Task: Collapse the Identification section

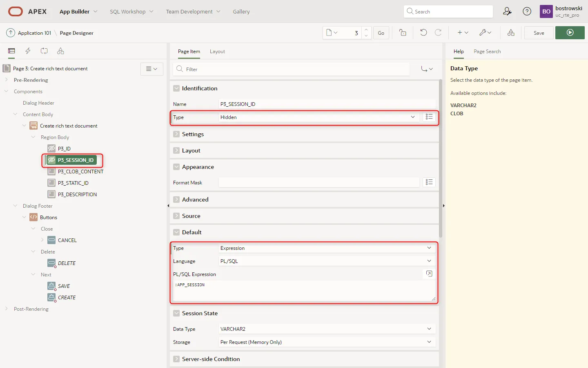Action: tap(176, 88)
